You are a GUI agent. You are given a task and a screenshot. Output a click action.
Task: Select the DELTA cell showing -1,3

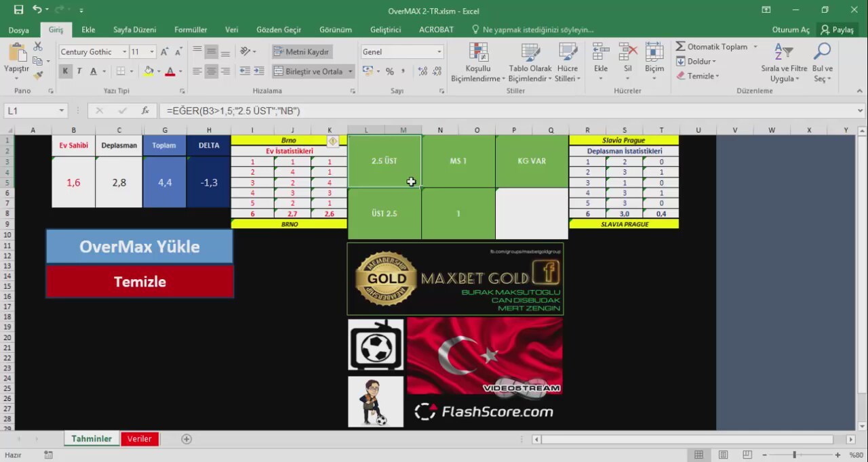point(209,182)
